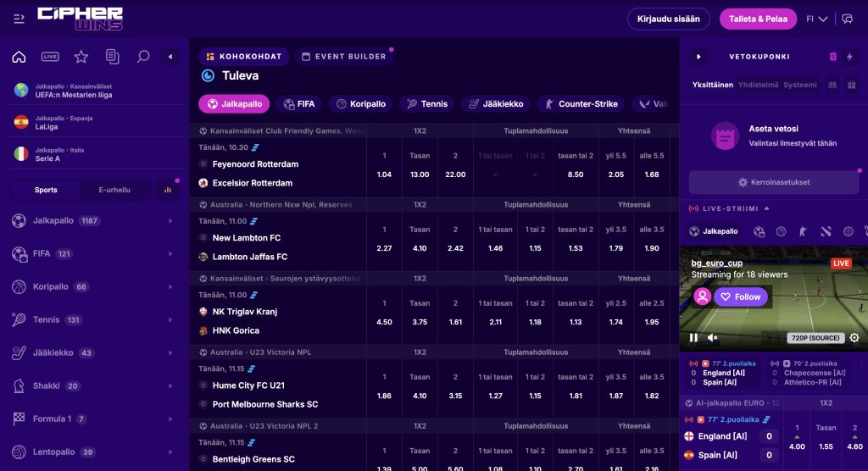Select 1.04 odds for Feyenoord Rotterdam
Screen dimensions: 868x471
[x=384, y=175]
